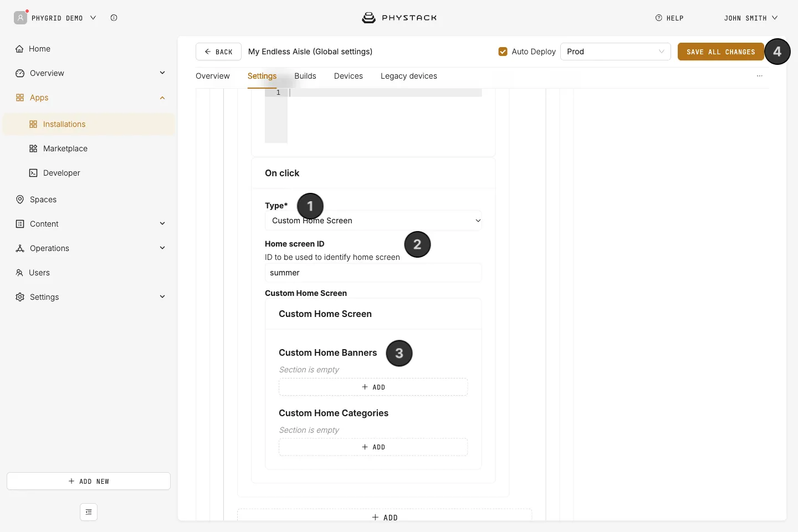Click the Apps grid icon

coord(20,98)
